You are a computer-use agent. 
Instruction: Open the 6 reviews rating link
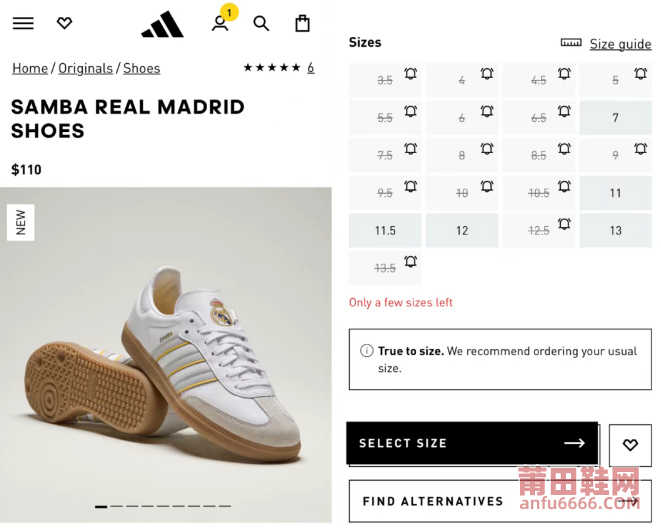pyautogui.click(x=311, y=67)
